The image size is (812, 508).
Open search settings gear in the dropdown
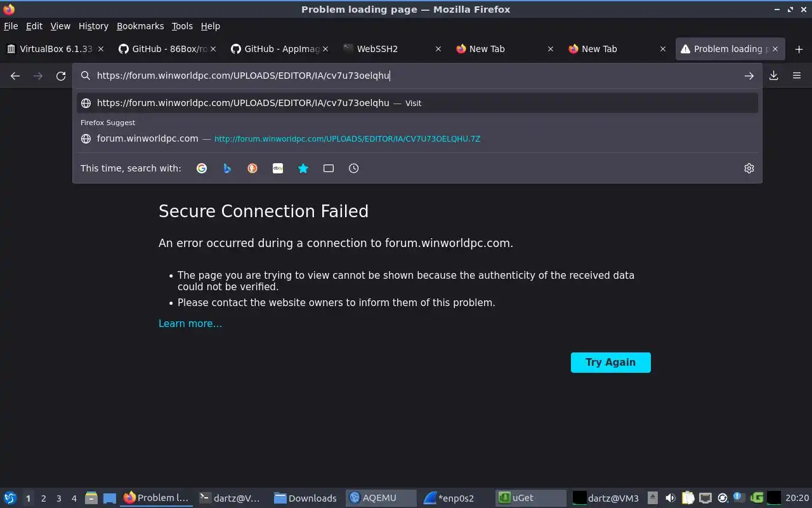(749, 168)
